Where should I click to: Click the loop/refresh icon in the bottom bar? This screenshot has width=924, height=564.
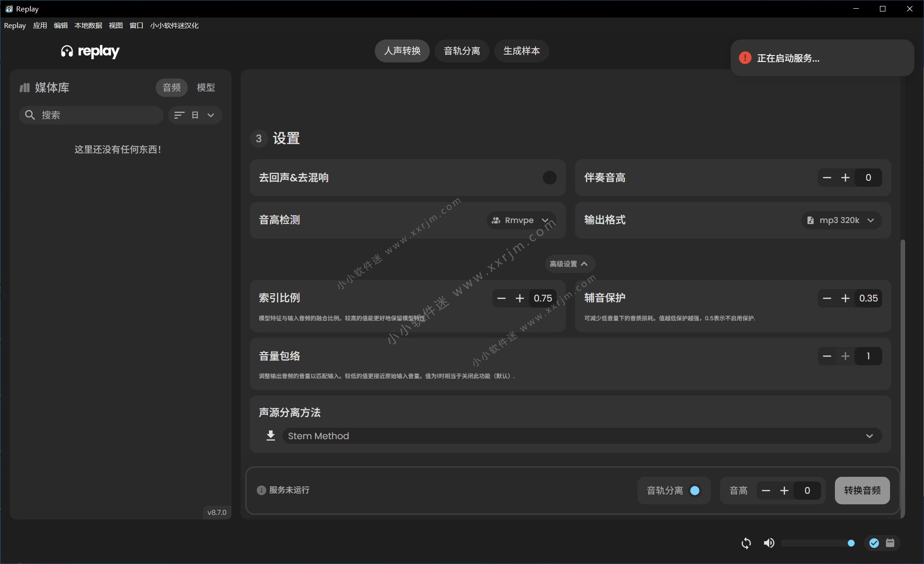(746, 543)
